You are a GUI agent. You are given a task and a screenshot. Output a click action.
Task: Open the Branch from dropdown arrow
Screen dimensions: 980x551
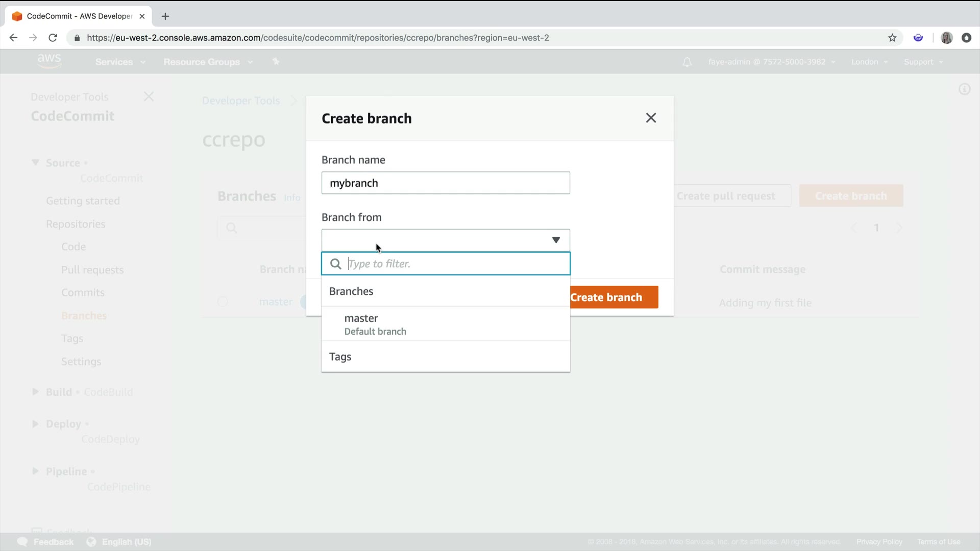(x=556, y=240)
